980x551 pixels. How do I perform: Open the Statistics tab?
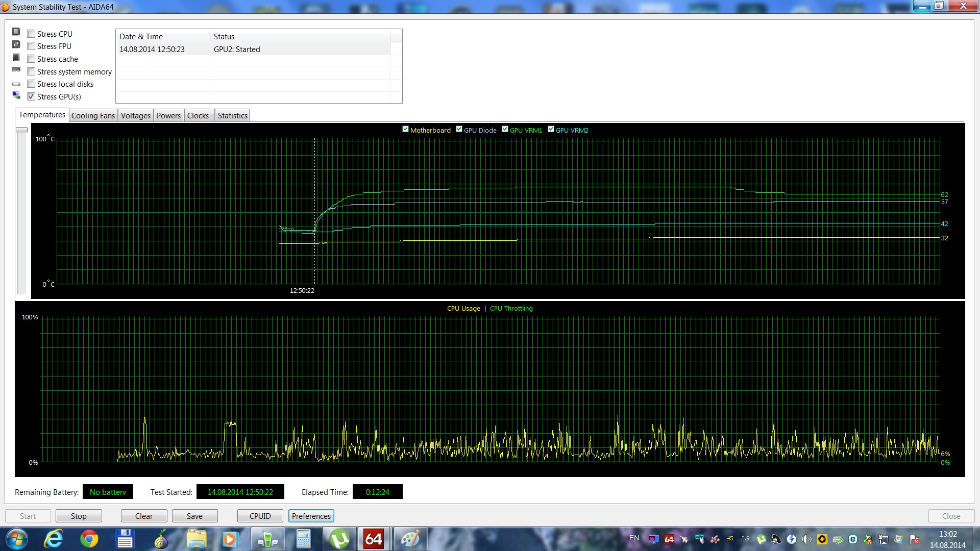click(x=232, y=116)
